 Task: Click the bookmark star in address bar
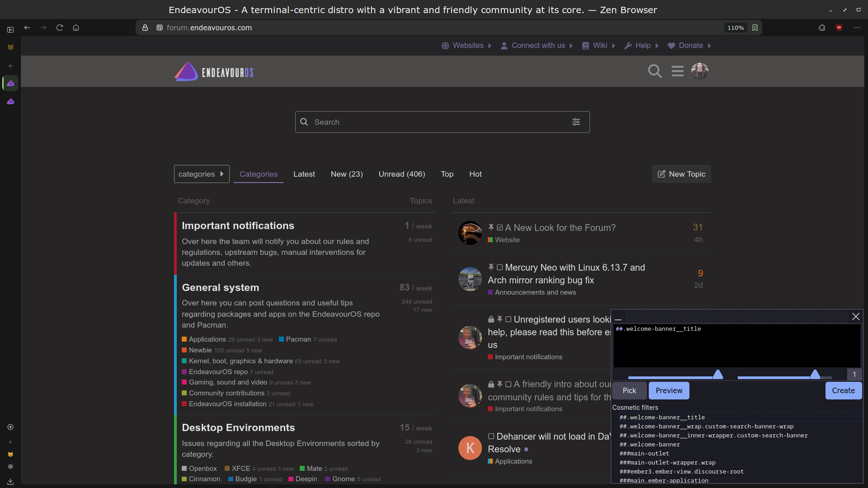click(x=755, y=28)
